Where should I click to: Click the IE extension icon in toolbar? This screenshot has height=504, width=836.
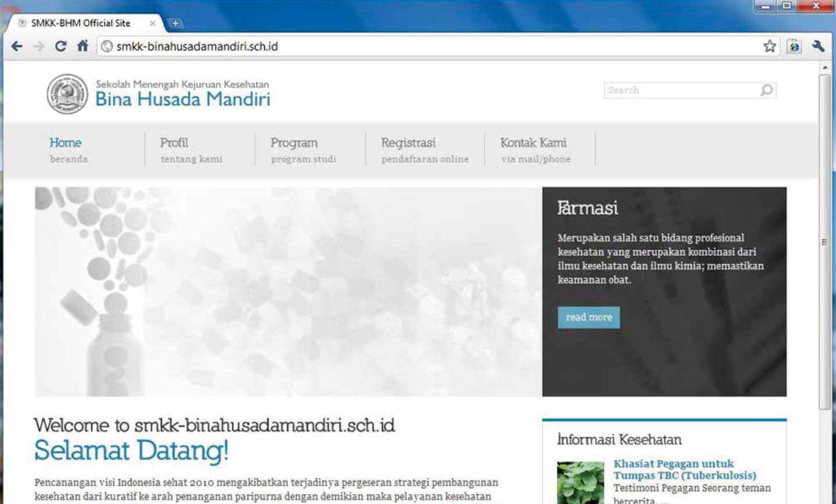pos(794,46)
